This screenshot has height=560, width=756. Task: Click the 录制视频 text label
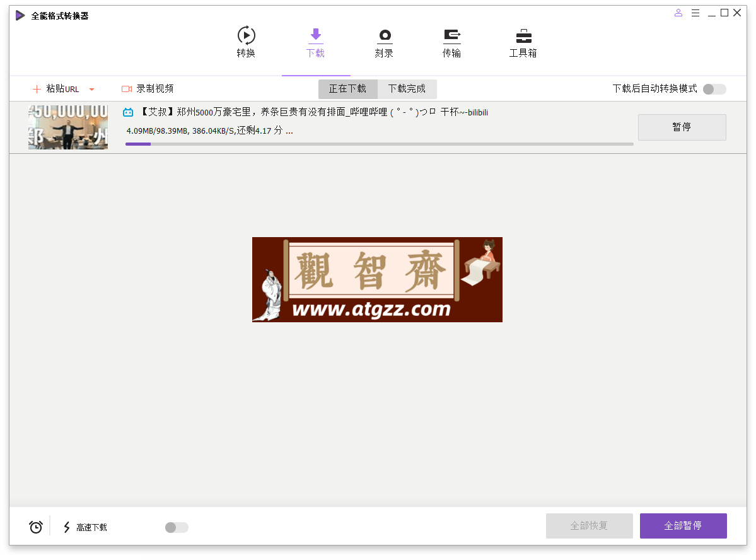pos(154,89)
